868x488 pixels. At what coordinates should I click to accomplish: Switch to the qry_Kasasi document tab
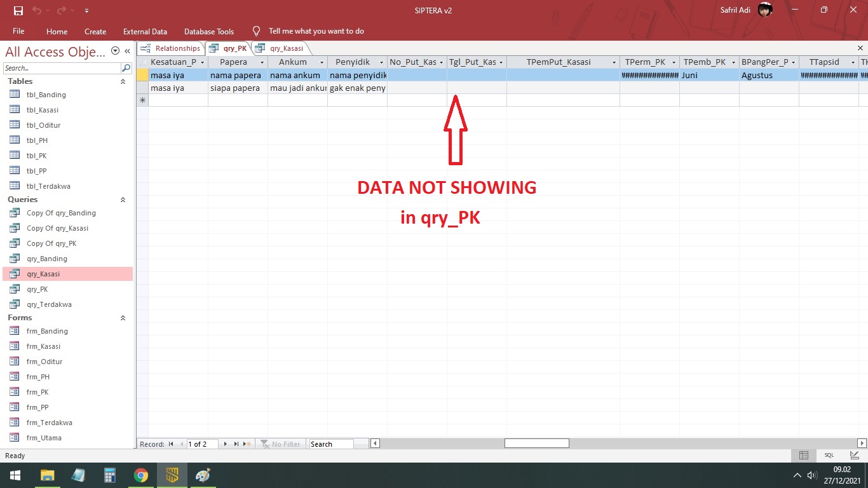[280, 48]
